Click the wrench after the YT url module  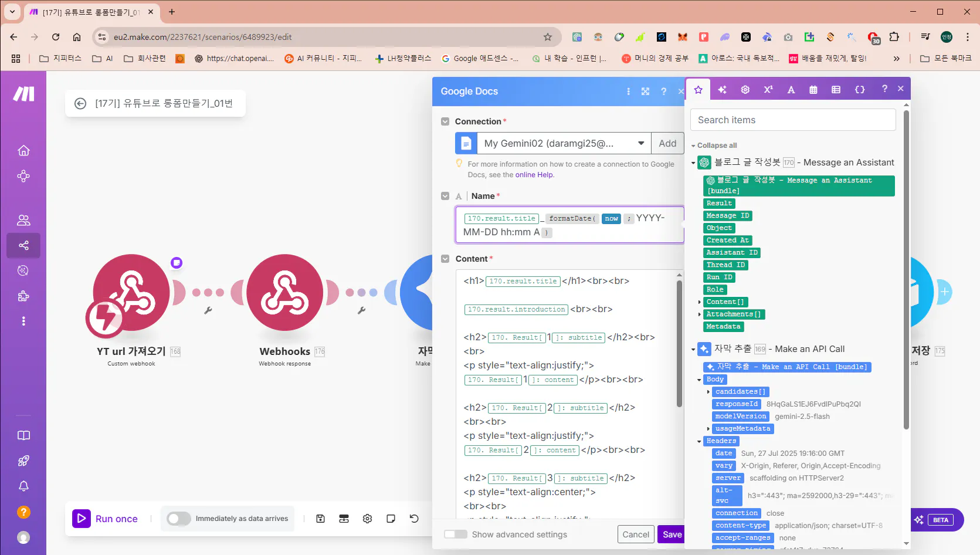tap(208, 310)
